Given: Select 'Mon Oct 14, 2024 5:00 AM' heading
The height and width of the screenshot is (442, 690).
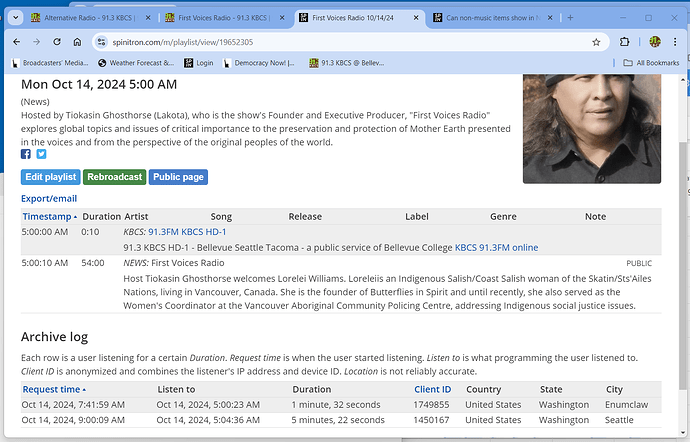Looking at the screenshot, I should [99, 84].
